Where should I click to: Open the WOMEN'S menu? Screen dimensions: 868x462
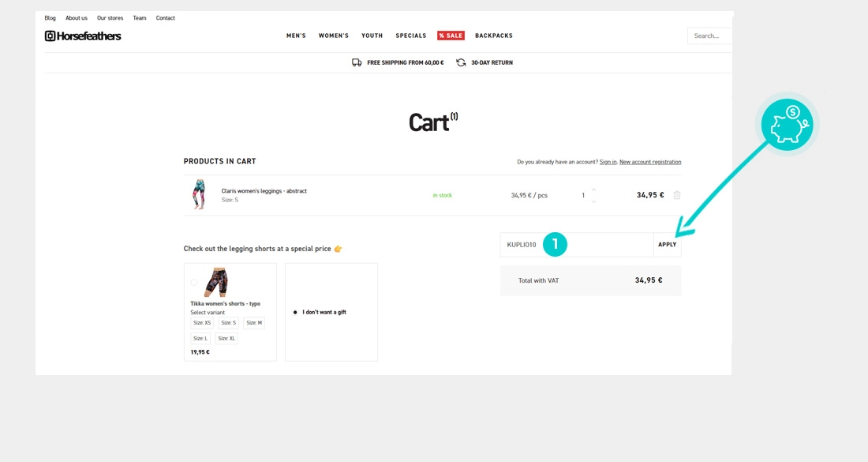coord(333,36)
